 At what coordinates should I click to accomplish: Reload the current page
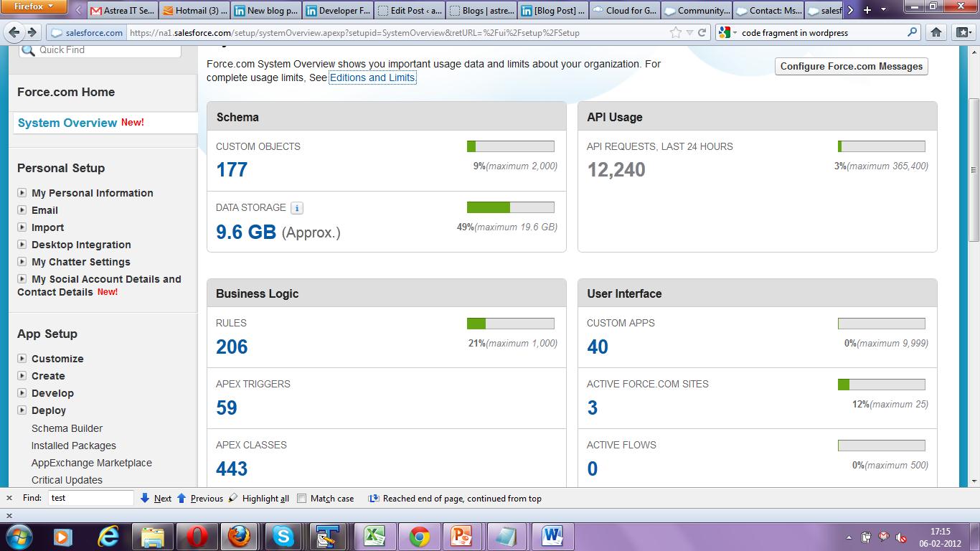tap(702, 32)
